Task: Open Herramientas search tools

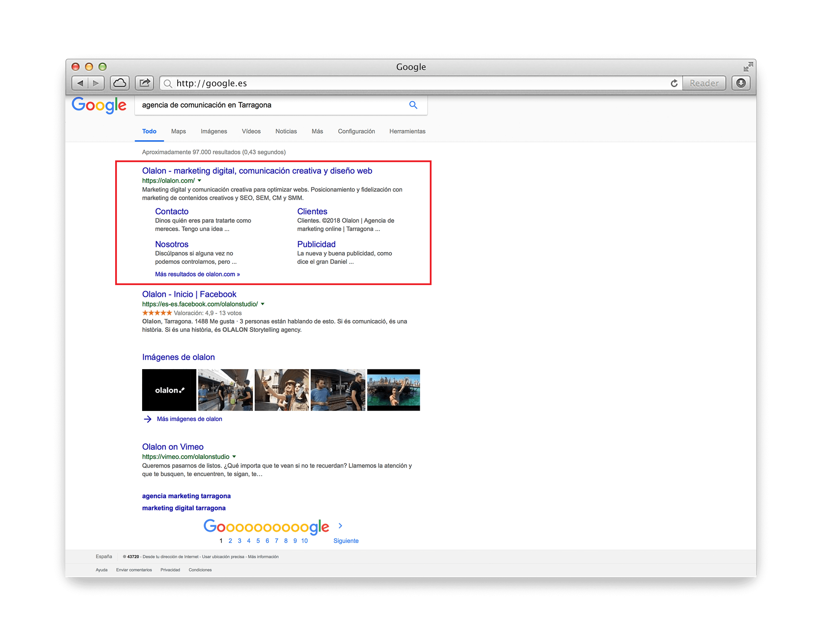Action: pos(407,131)
